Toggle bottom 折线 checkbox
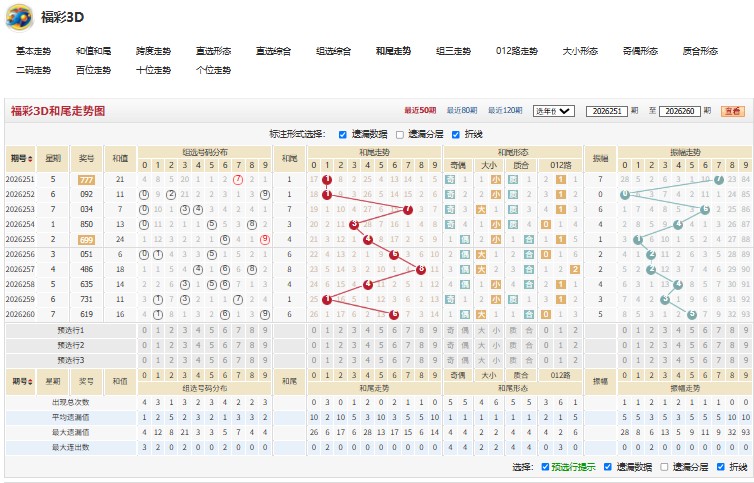Viewport: 754px width, 483px height. pos(720,467)
